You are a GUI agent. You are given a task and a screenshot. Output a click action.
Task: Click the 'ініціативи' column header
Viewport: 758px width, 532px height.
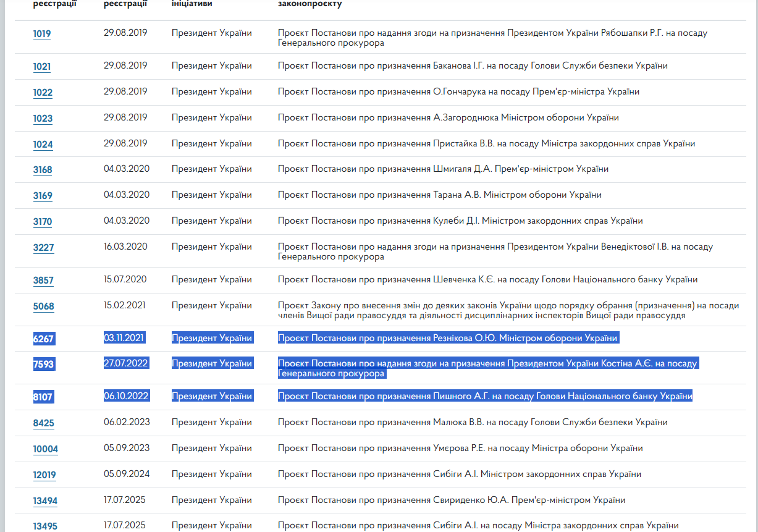[193, 4]
